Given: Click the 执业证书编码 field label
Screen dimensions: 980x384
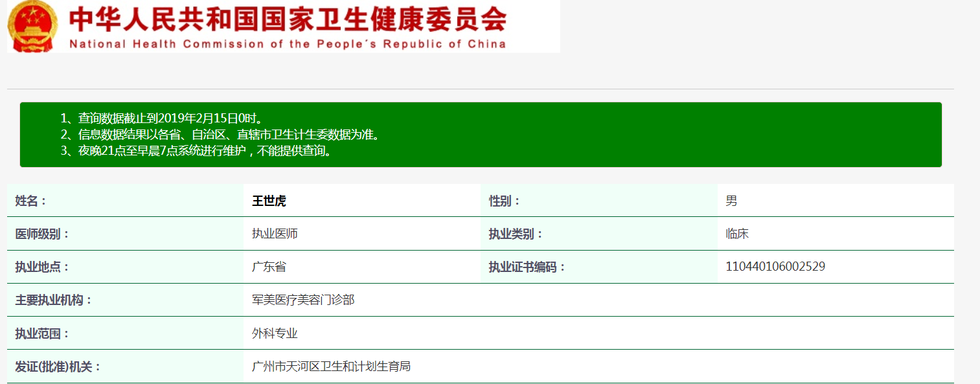Looking at the screenshot, I should tap(527, 267).
